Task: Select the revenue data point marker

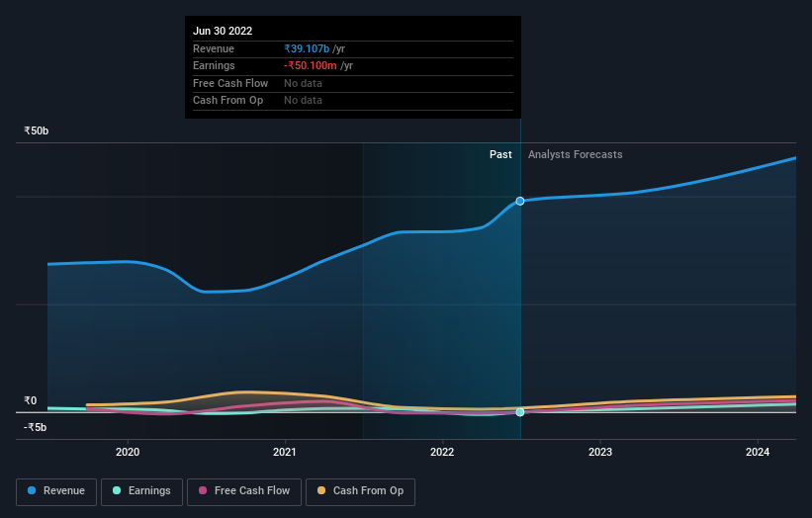Action: click(x=520, y=201)
